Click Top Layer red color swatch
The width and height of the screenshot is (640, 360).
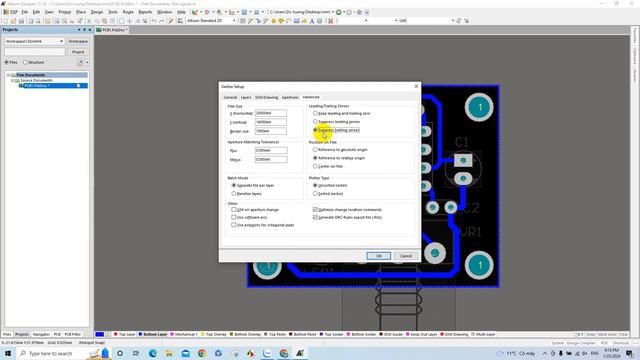116,334
